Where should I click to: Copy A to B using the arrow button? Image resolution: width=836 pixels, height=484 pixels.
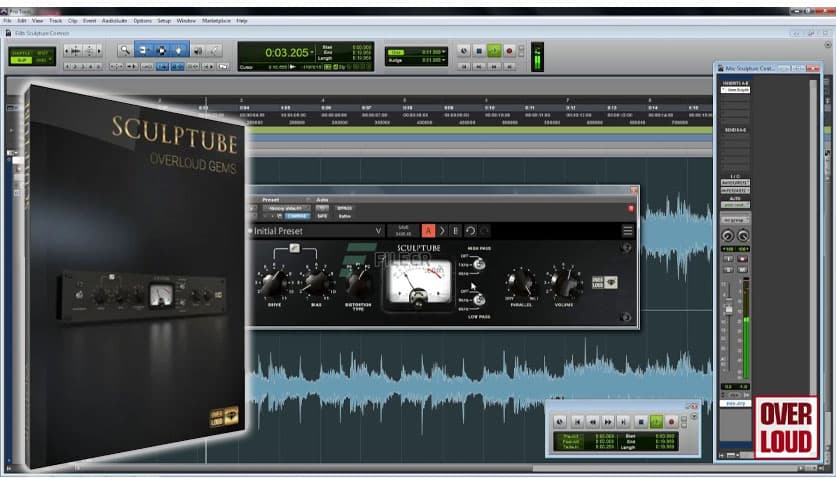tap(442, 230)
